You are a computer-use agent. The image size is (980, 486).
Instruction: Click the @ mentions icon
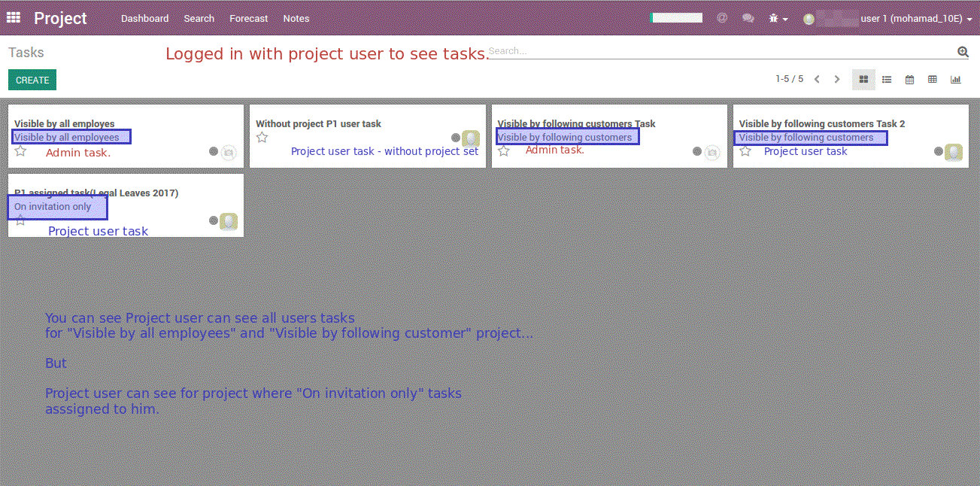[722, 18]
